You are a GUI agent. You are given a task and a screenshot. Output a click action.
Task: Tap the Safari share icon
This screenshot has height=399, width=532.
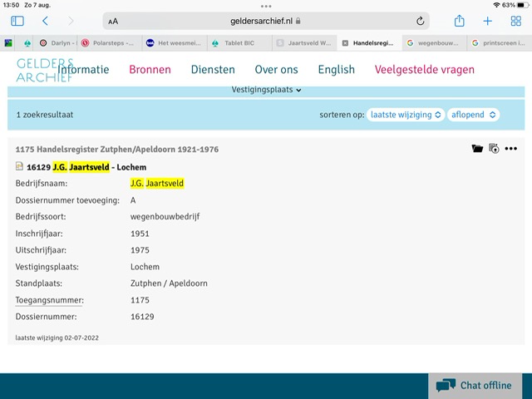click(x=459, y=21)
